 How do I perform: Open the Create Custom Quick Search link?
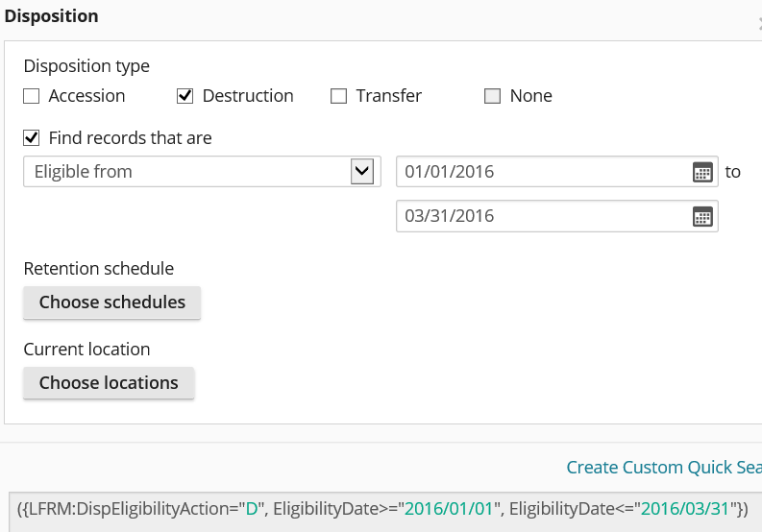[664, 468]
